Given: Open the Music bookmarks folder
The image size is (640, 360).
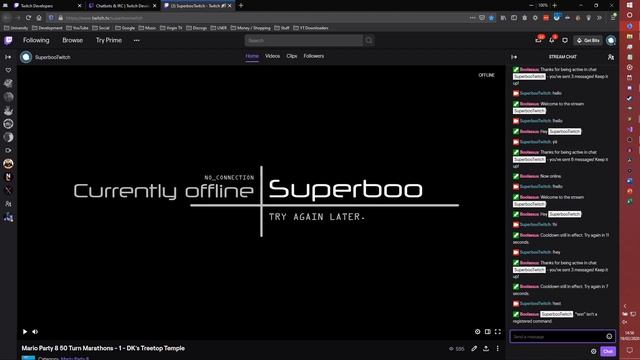Looking at the screenshot, I should [x=147, y=28].
